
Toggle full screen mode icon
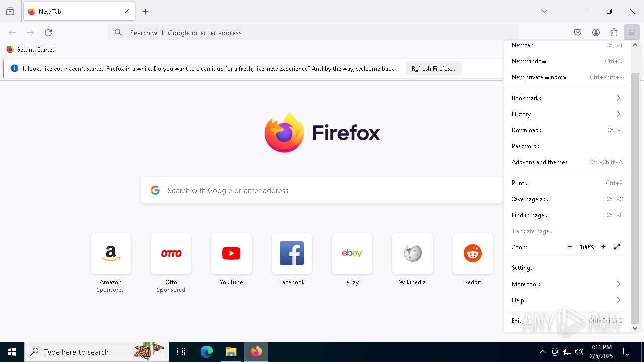click(x=617, y=247)
